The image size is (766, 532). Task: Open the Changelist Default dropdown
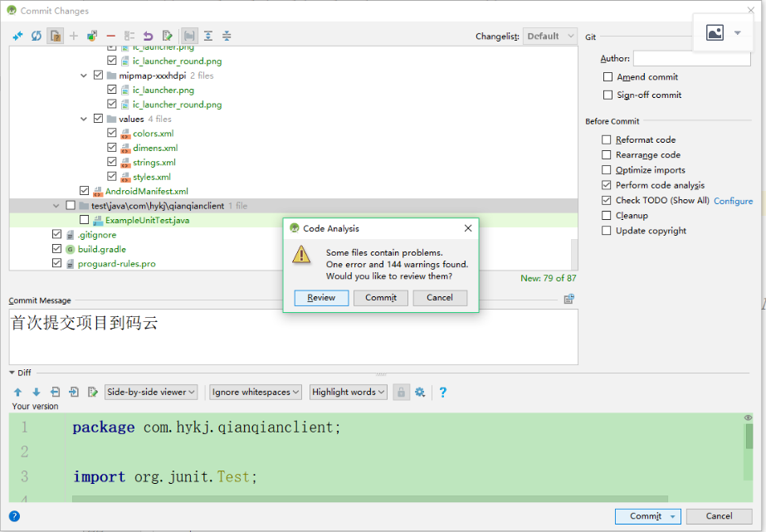(x=550, y=37)
